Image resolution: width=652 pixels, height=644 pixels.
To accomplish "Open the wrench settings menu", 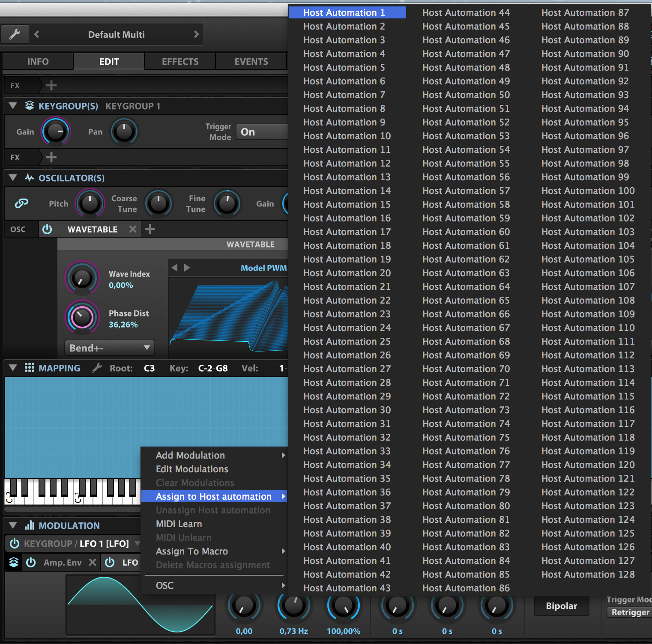I will pyautogui.click(x=15, y=34).
